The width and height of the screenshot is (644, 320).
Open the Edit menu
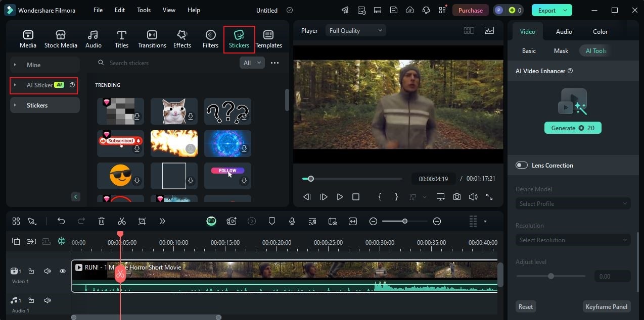[120, 10]
